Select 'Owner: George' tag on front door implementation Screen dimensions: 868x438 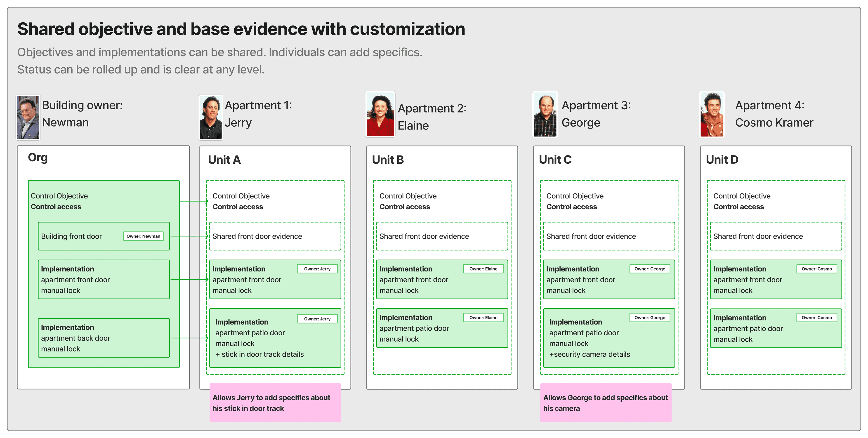point(650,269)
